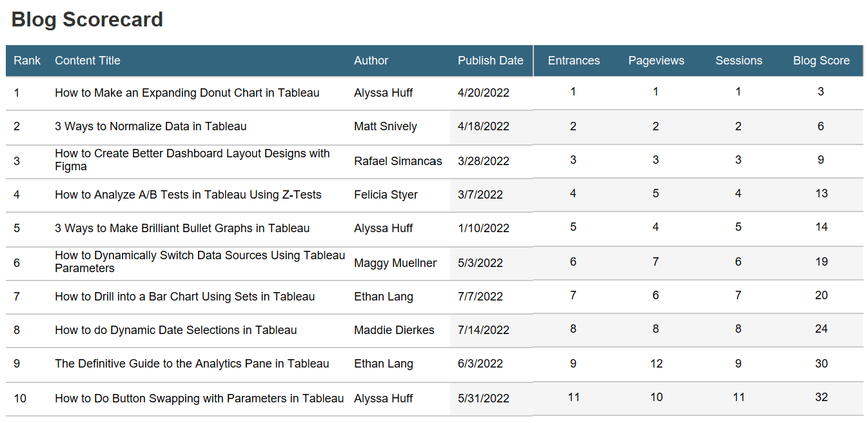Click Blog Score value 19
Viewport: 868px width, 423px height.
[821, 262]
